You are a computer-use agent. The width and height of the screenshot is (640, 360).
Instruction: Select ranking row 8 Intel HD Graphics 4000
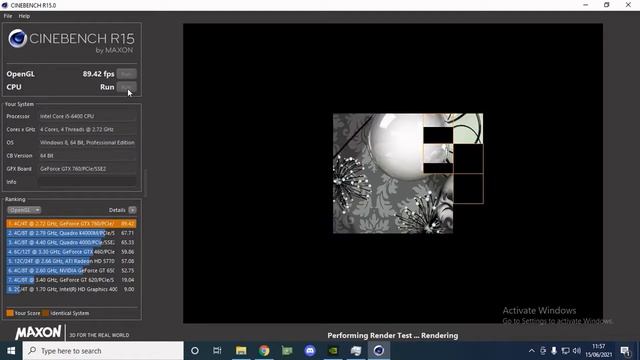coord(71,289)
